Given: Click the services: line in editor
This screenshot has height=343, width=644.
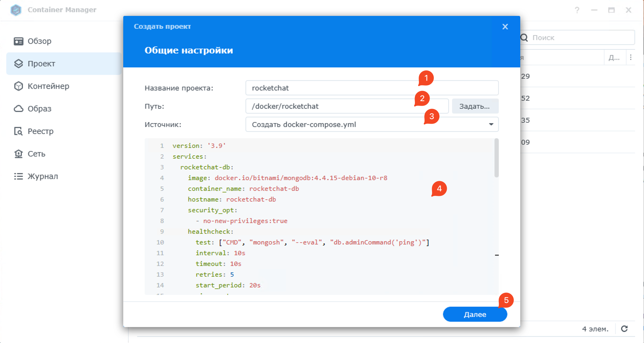Looking at the screenshot, I should click(x=189, y=156).
